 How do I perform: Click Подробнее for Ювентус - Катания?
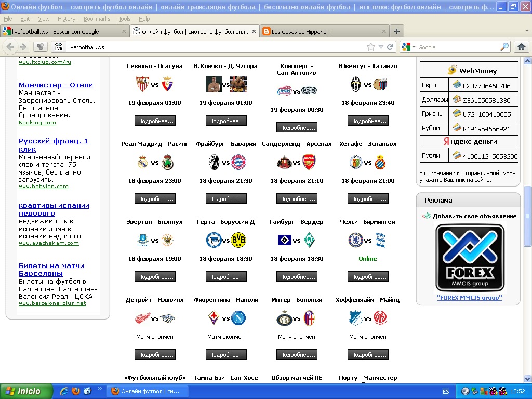(x=368, y=121)
